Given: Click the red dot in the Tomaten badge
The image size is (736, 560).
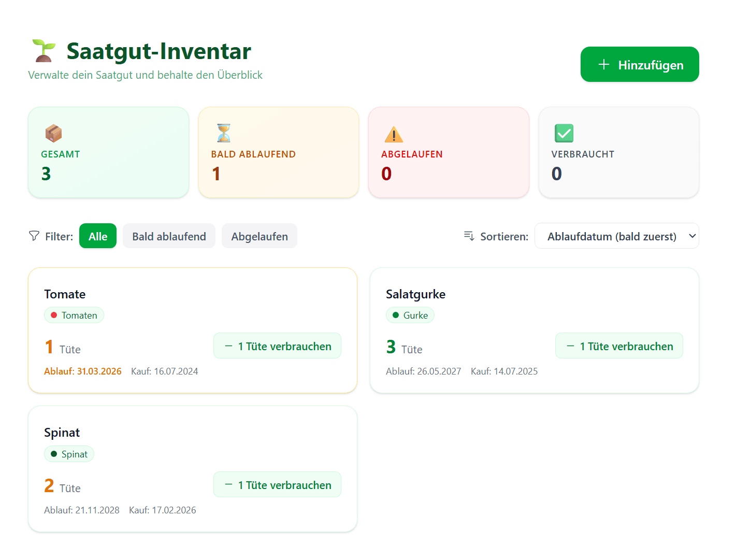Looking at the screenshot, I should (x=54, y=315).
